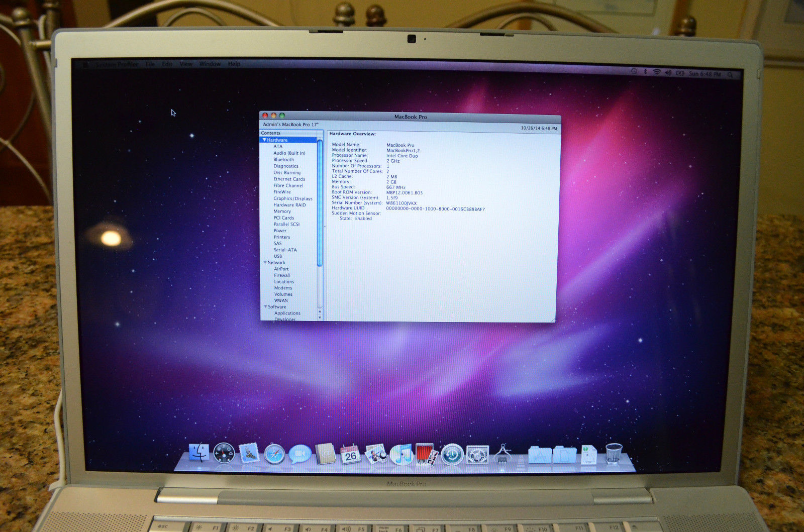Select Firewall under Network
804x532 pixels.
[282, 275]
